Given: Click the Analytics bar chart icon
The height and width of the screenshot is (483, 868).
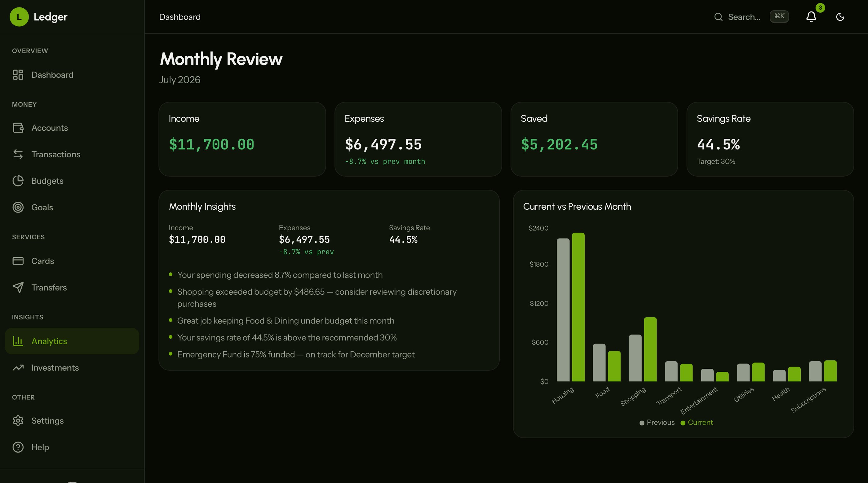Looking at the screenshot, I should pos(18,341).
